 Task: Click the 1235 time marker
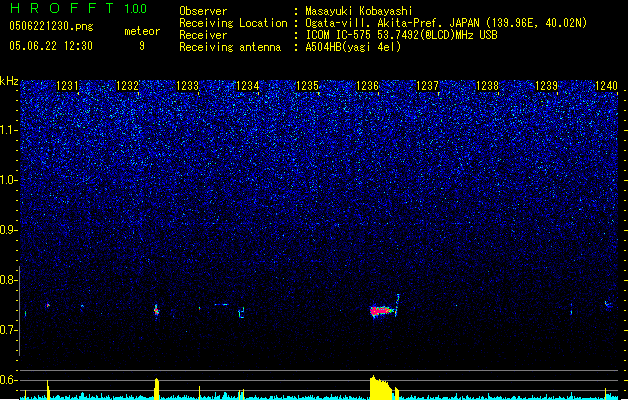pyautogui.click(x=307, y=86)
